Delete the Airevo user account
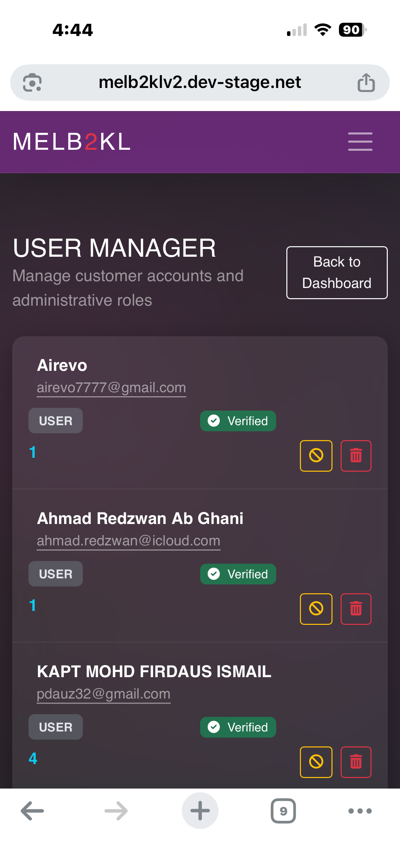Viewport: 400px width, 868px height. point(356,456)
